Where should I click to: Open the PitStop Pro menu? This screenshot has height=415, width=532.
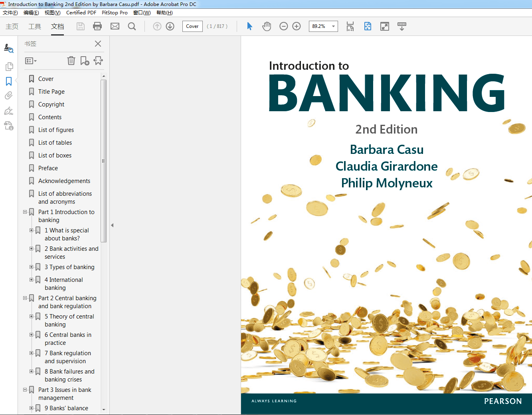click(115, 12)
